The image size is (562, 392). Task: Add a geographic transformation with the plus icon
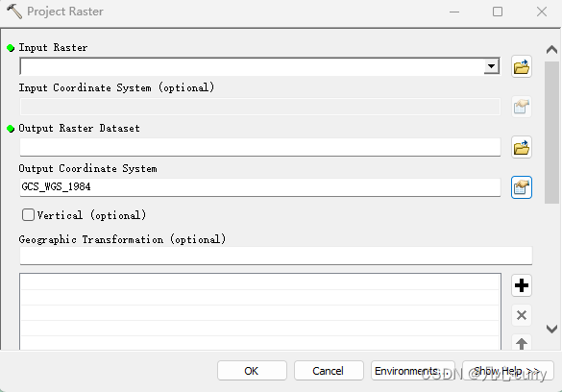(x=522, y=285)
